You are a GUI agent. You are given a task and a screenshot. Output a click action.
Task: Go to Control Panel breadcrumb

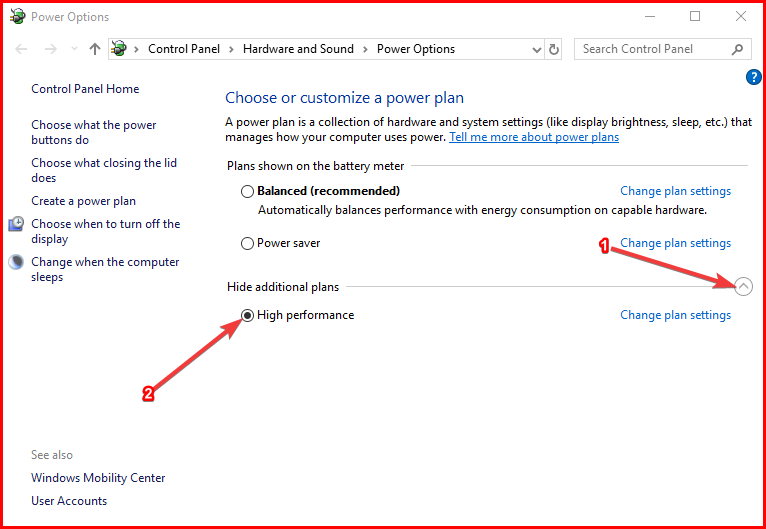tap(184, 49)
